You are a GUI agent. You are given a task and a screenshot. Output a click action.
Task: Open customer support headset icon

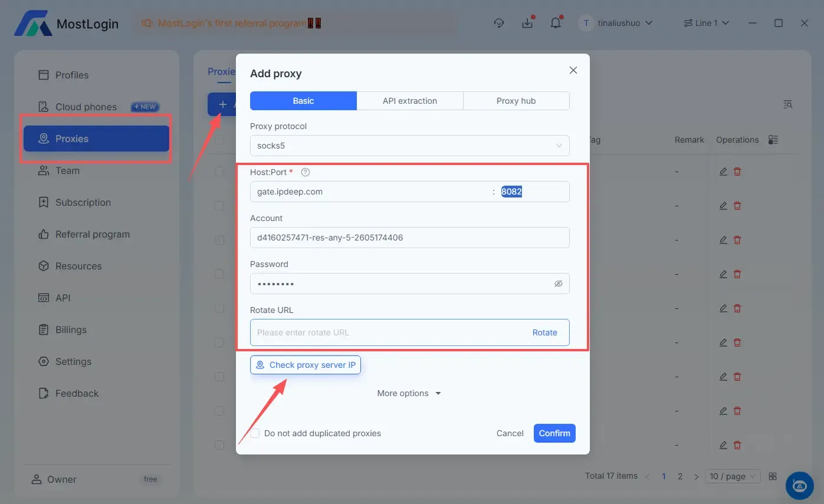(499, 22)
